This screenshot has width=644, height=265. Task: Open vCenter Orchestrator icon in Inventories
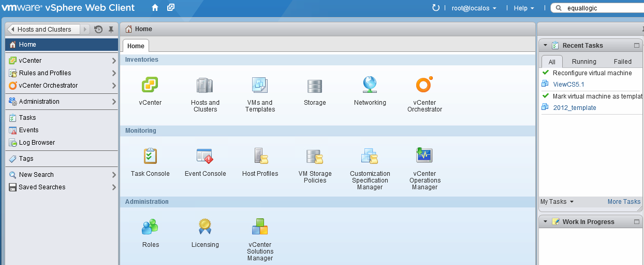425,85
